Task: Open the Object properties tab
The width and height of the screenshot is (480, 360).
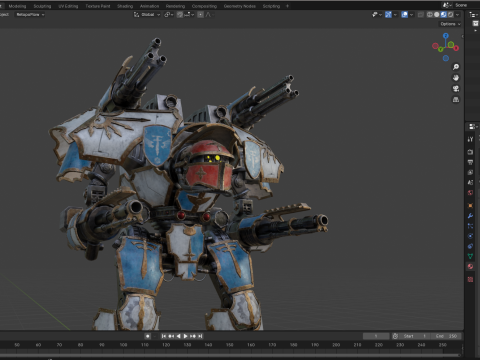Action: [x=470, y=205]
